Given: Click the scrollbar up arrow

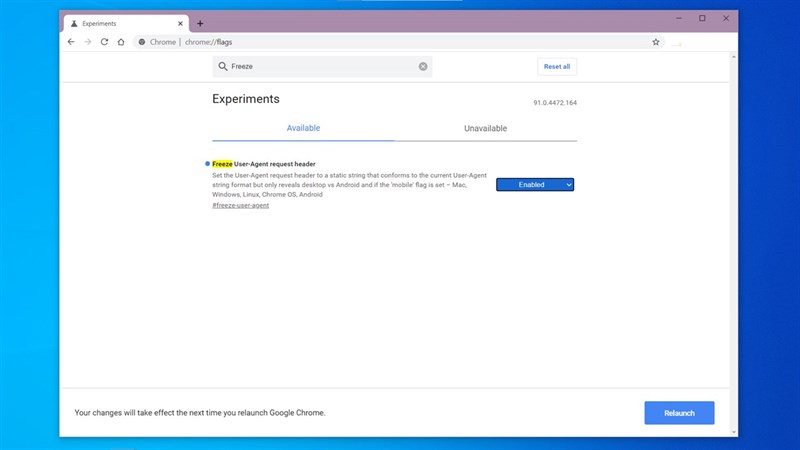Looking at the screenshot, I should coord(734,57).
